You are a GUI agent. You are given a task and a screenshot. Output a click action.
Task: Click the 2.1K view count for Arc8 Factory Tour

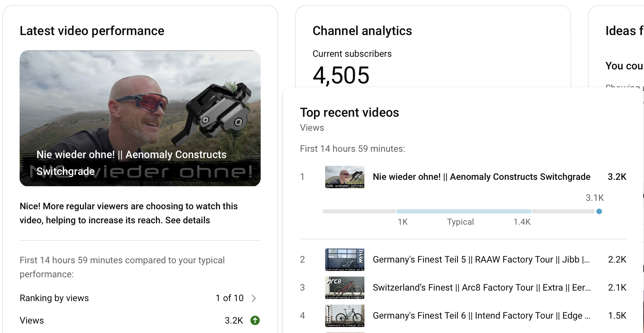tap(617, 287)
